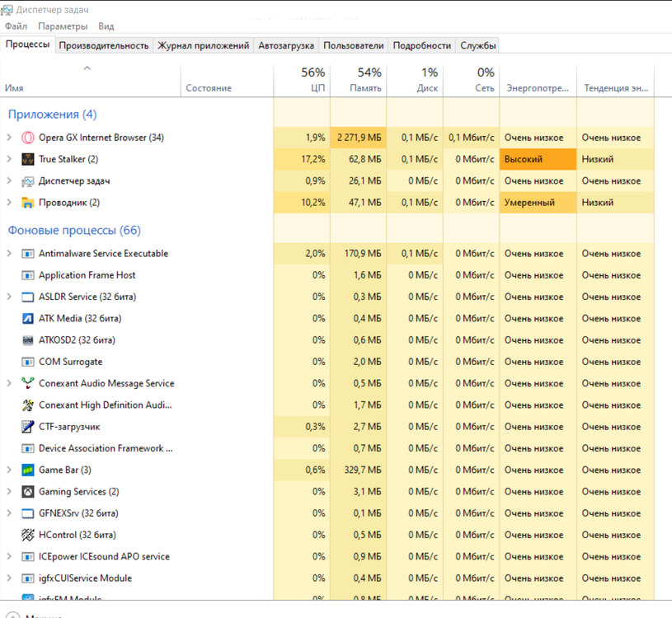Screen dimensions: 672x618
Task: Open the Автозагрузка tab
Action: point(285,45)
